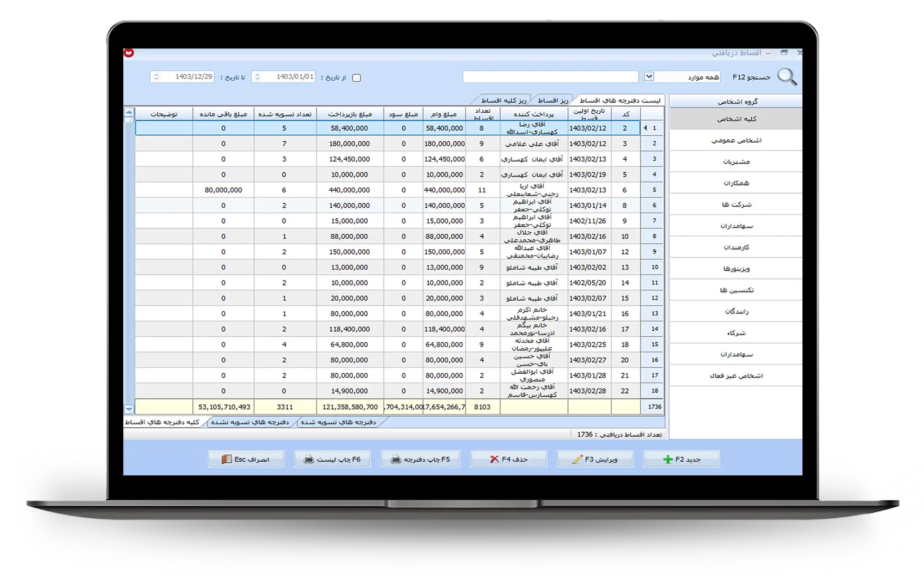Click the from-date 1403/01/01 spinner arrows
The width and height of the screenshot is (924, 576).
tap(257, 77)
